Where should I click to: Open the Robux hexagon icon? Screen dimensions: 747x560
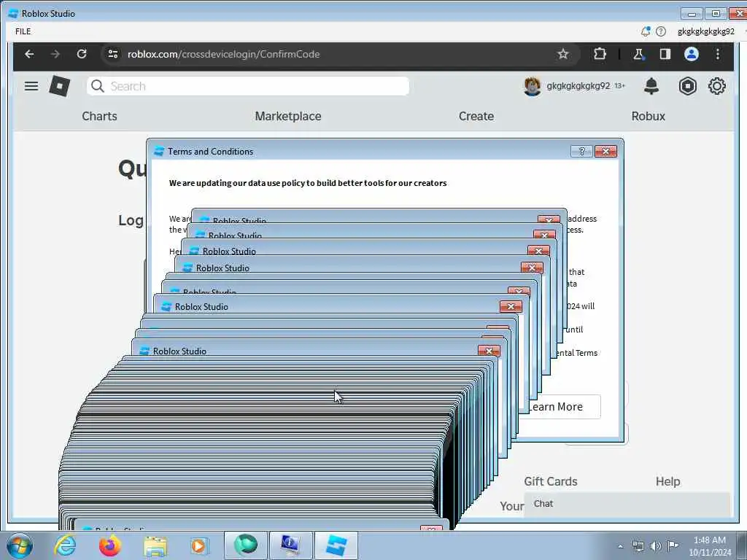click(687, 86)
